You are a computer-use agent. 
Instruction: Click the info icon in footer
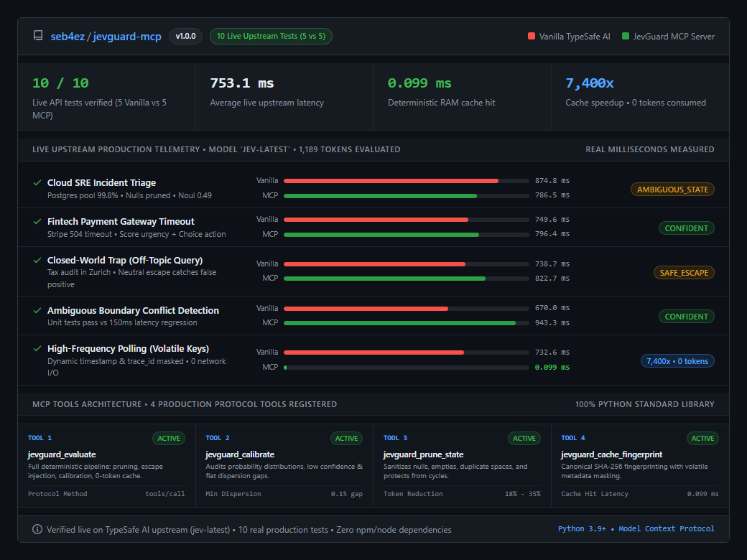pos(37,530)
